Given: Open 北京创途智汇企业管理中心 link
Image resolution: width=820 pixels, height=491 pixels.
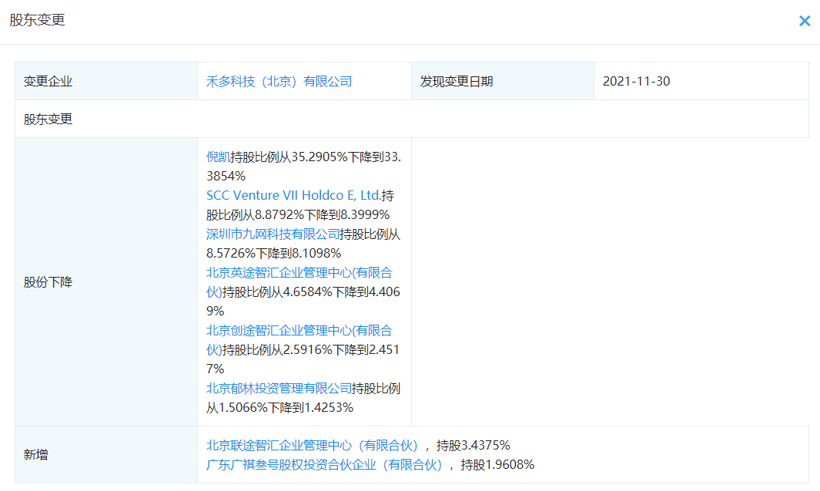Looking at the screenshot, I should [x=299, y=340].
